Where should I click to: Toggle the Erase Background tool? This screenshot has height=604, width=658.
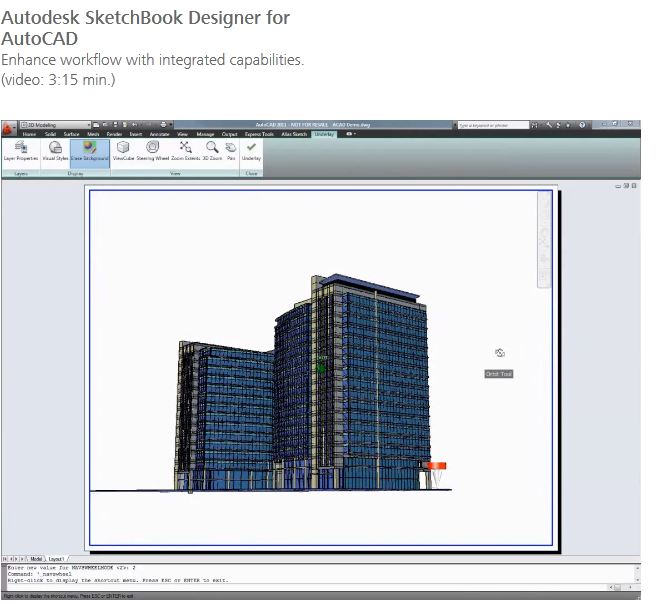[90, 151]
